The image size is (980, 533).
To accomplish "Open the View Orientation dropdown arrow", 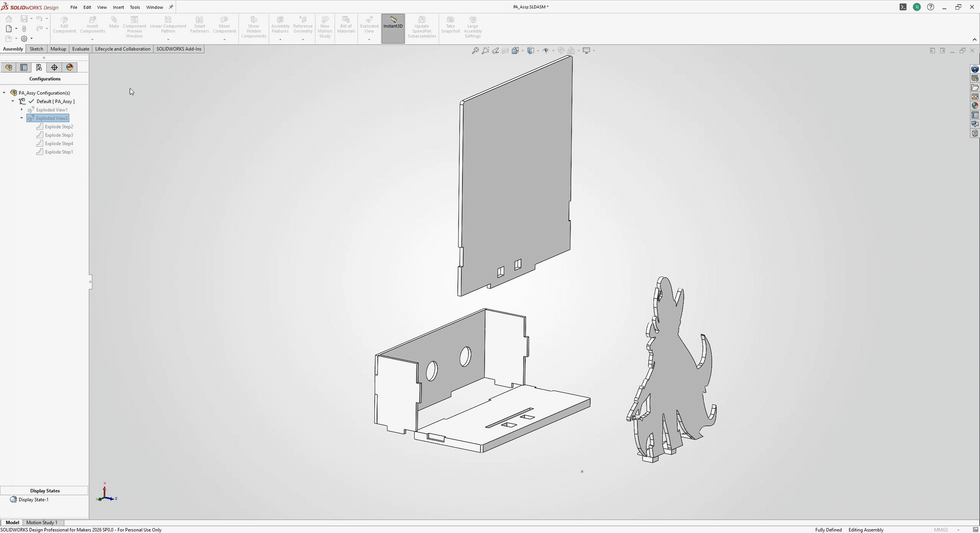I will point(523,51).
